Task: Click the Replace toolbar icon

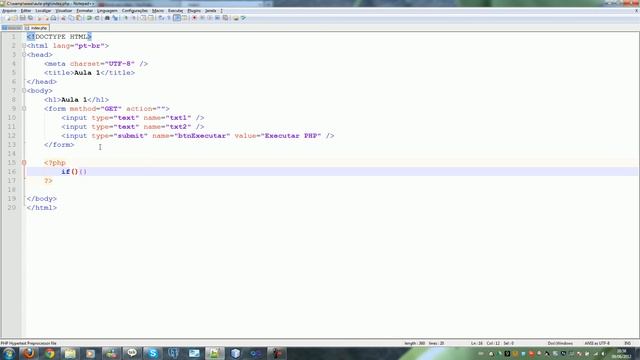Action: tap(115, 18)
